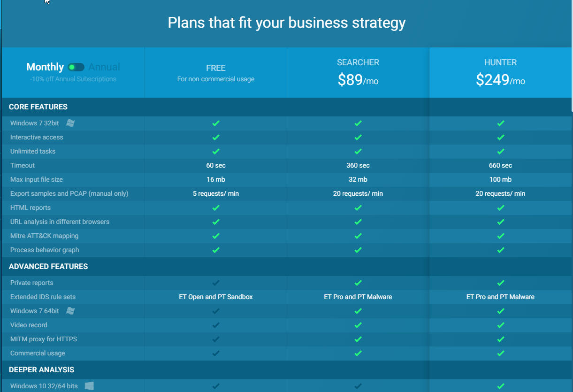Select the FREE plan column header
This screenshot has height=392, width=573.
click(x=216, y=68)
